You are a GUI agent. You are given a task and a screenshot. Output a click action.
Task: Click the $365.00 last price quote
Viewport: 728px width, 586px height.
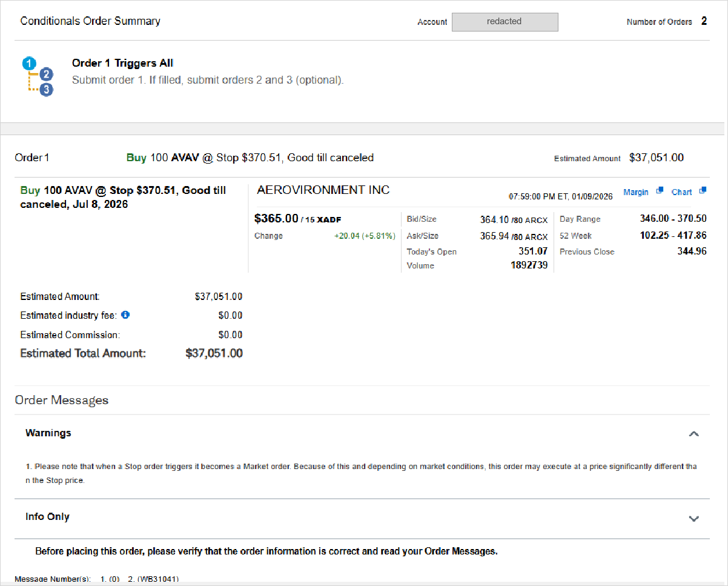click(x=276, y=218)
